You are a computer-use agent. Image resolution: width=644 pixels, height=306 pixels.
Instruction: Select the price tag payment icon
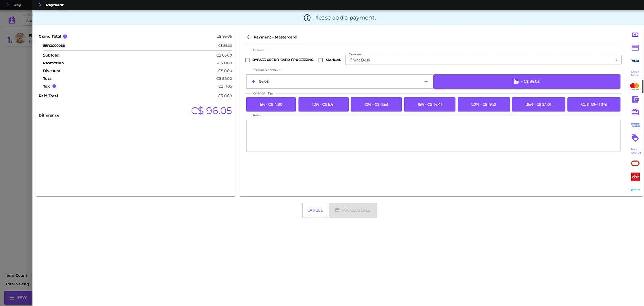click(x=635, y=138)
